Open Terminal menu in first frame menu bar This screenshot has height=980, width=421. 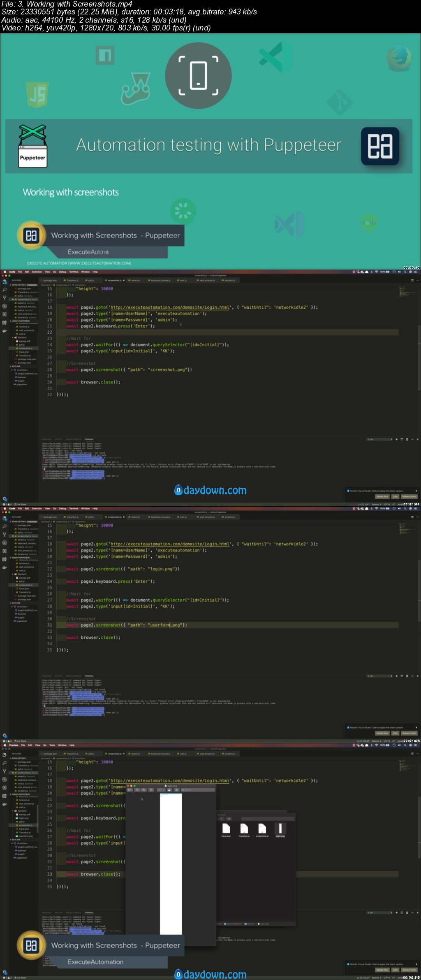(x=74, y=272)
